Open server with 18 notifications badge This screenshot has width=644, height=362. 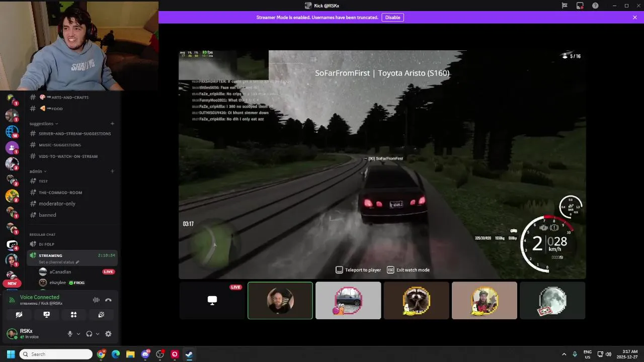[x=12, y=131]
